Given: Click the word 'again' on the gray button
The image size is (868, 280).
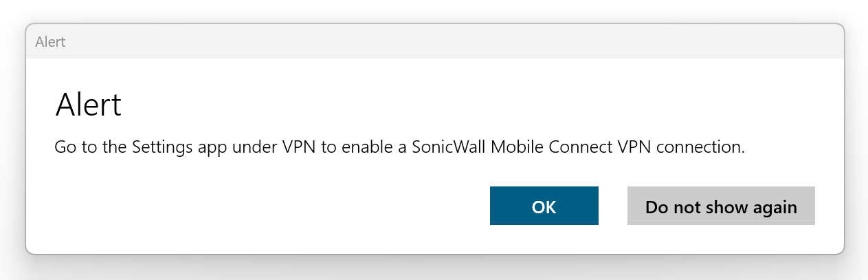Looking at the screenshot, I should tap(775, 206).
